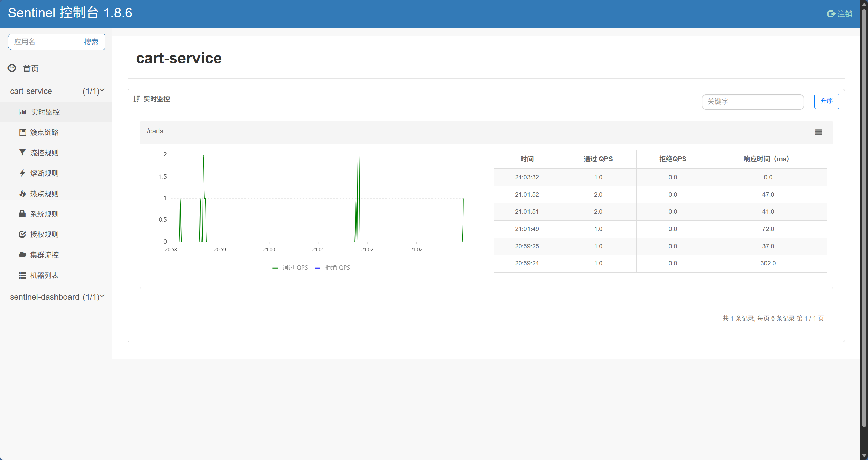Viewport: 868px width, 460px height.
Task: Click the 升序 sort button
Action: pyautogui.click(x=826, y=101)
